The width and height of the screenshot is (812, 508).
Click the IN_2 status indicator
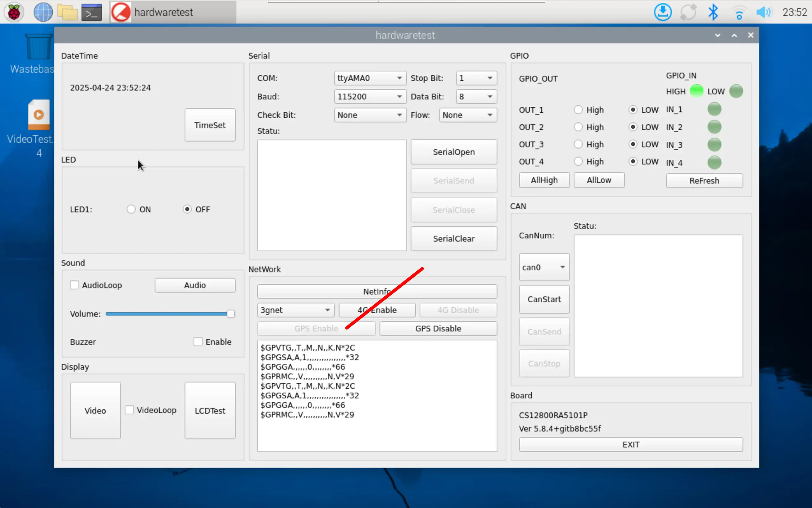(714, 127)
